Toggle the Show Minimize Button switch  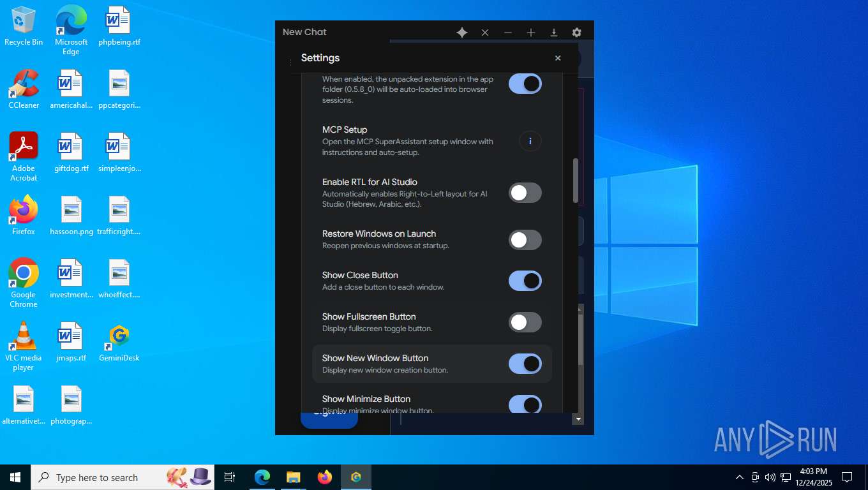[x=525, y=405]
